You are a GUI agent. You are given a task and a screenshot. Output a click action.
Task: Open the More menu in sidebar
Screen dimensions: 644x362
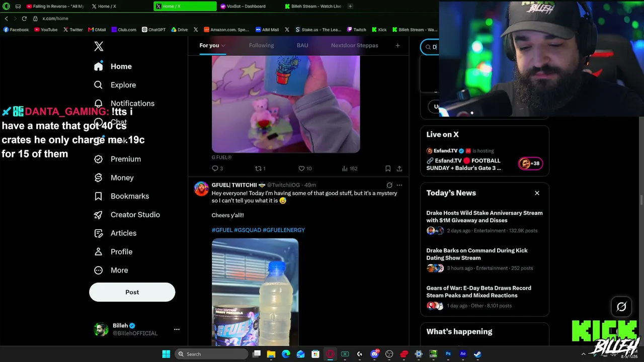pos(111,270)
